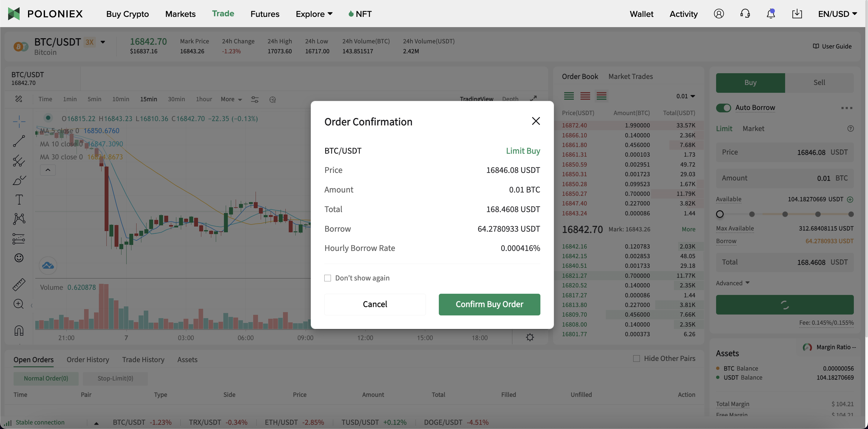868x429 pixels.
Task: Check the Hide Other Pairs checkbox
Action: click(637, 358)
